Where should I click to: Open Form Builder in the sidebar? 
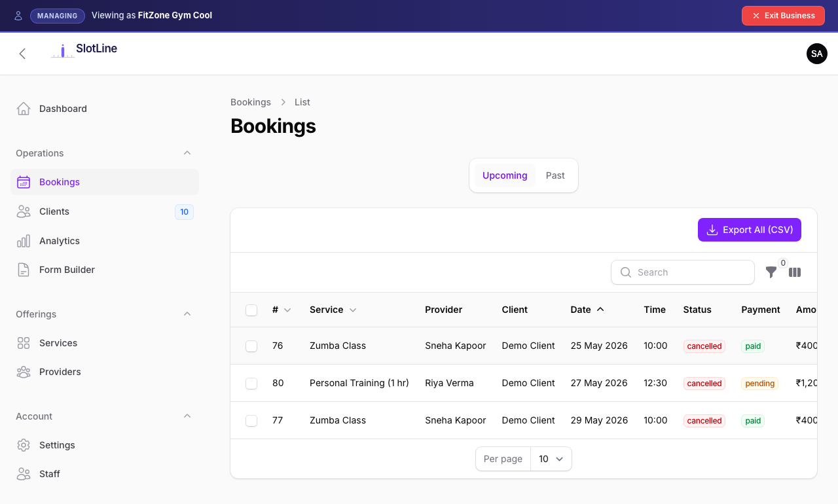click(105, 270)
